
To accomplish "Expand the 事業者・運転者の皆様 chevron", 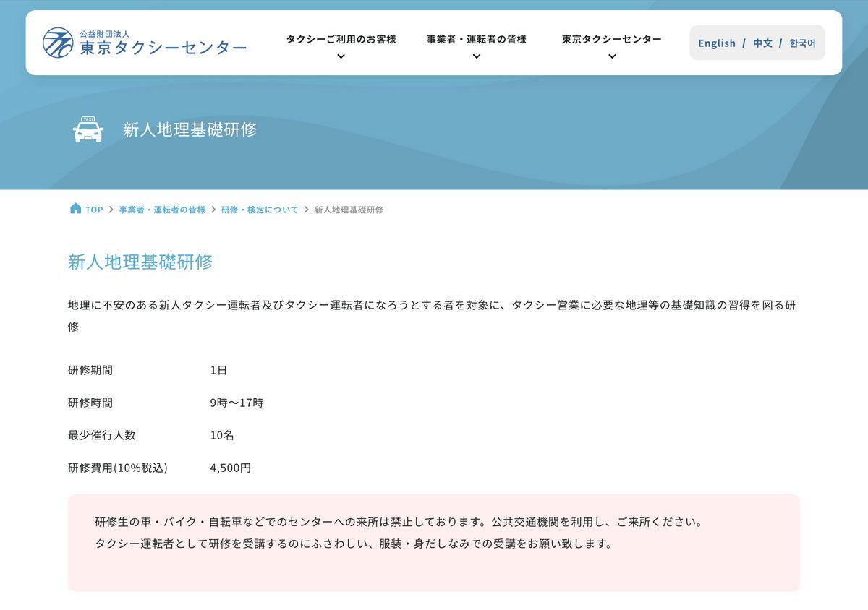I will coord(476,56).
